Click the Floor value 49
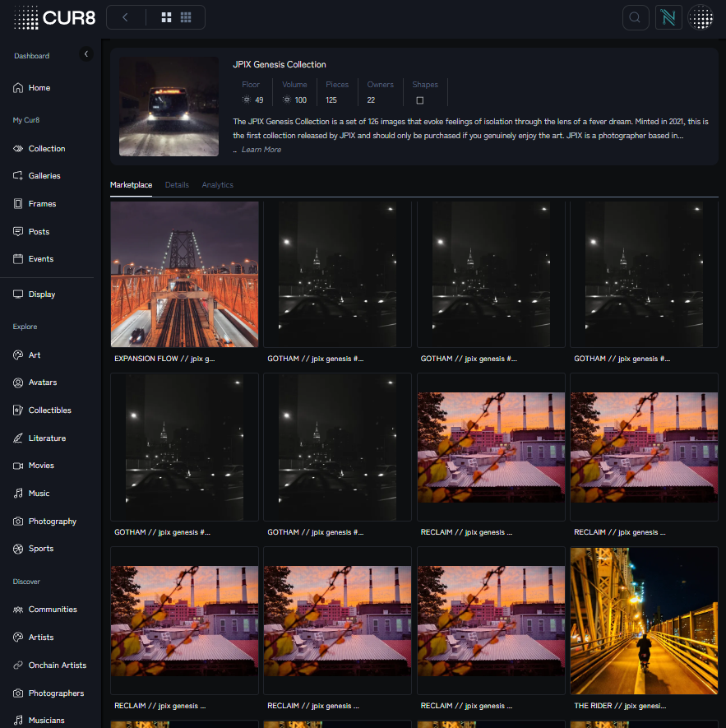Screen dimensions: 726x728 pos(259,100)
